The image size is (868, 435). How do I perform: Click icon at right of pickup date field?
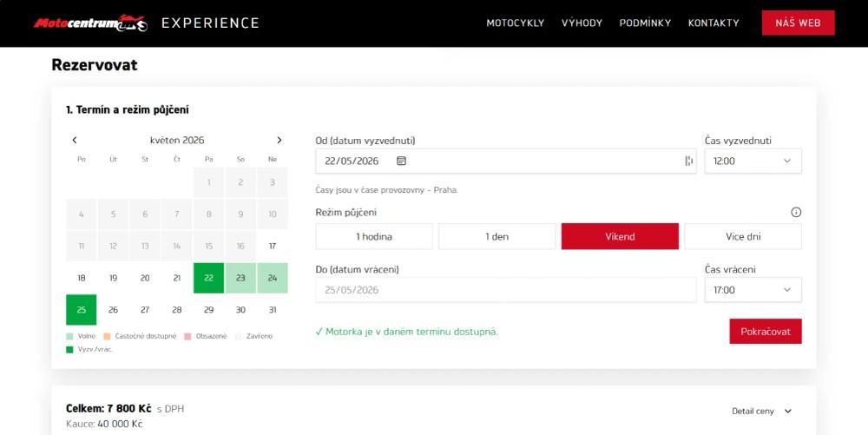coord(688,161)
